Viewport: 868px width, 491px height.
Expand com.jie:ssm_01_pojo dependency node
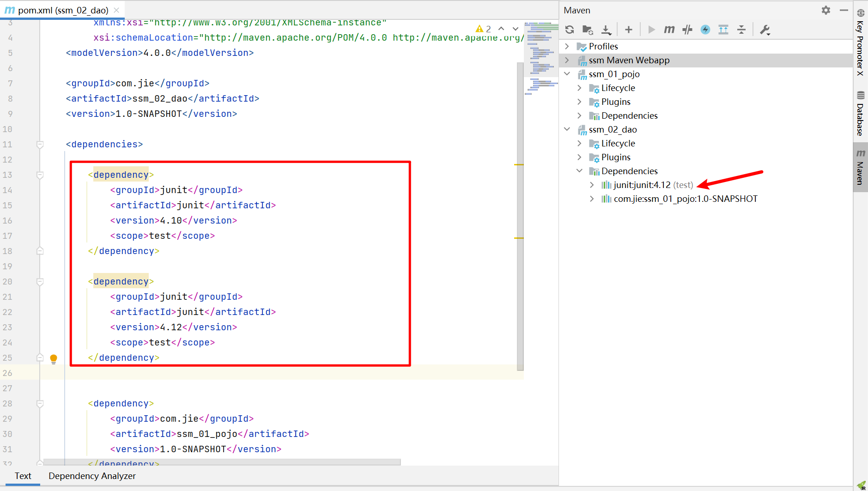[x=592, y=199]
